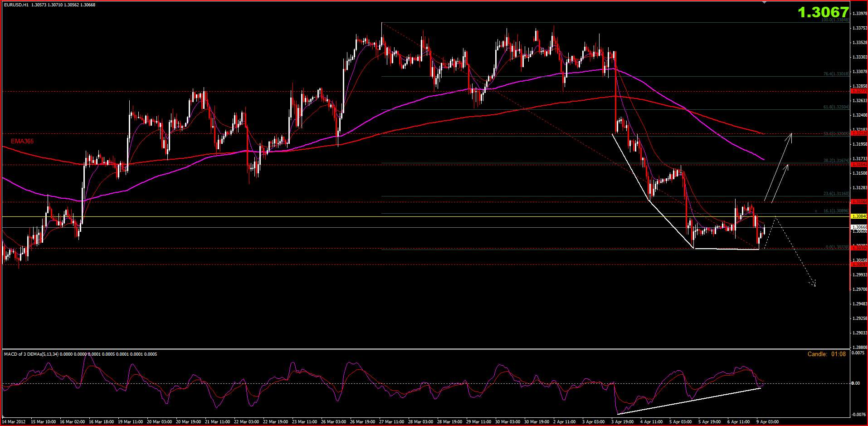The width and height of the screenshot is (868, 426).
Task: Click the 26 Mar 19:00 time label
Action: coord(363,422)
